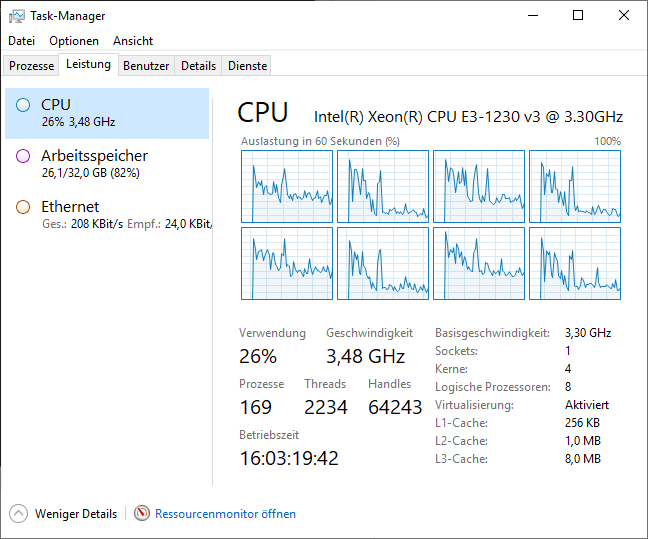Click the purple Arbeitsspeicher circle icon
Viewport: 648px width, 539px height.
tap(23, 156)
